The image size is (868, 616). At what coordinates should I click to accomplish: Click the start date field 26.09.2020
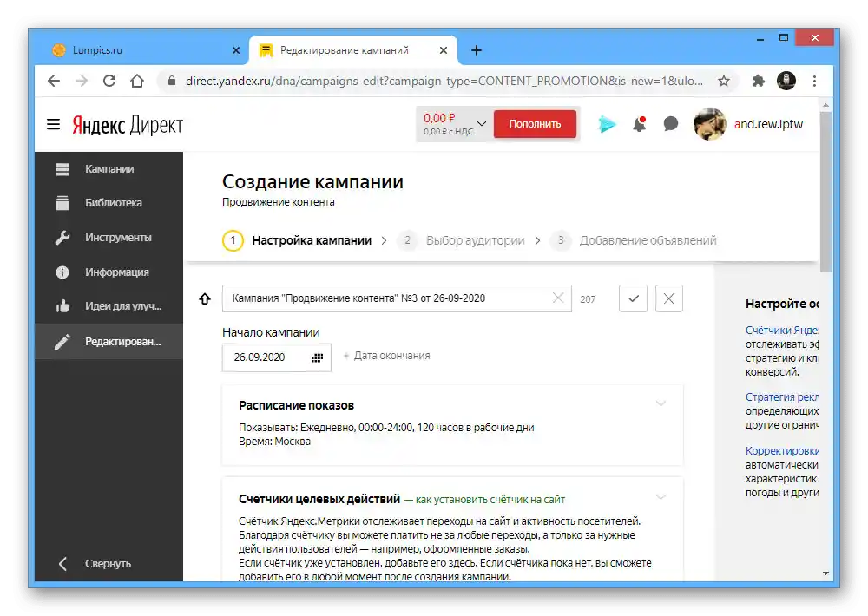277,357
